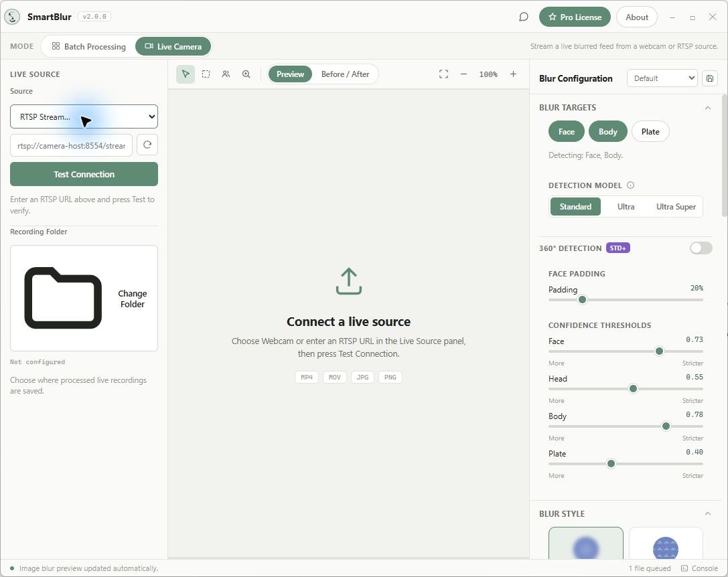Click the Detection Model info icon
Screen dimensions: 728x577
[630, 185]
